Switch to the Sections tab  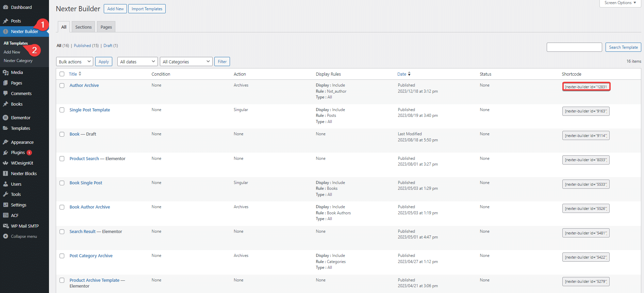pyautogui.click(x=83, y=27)
